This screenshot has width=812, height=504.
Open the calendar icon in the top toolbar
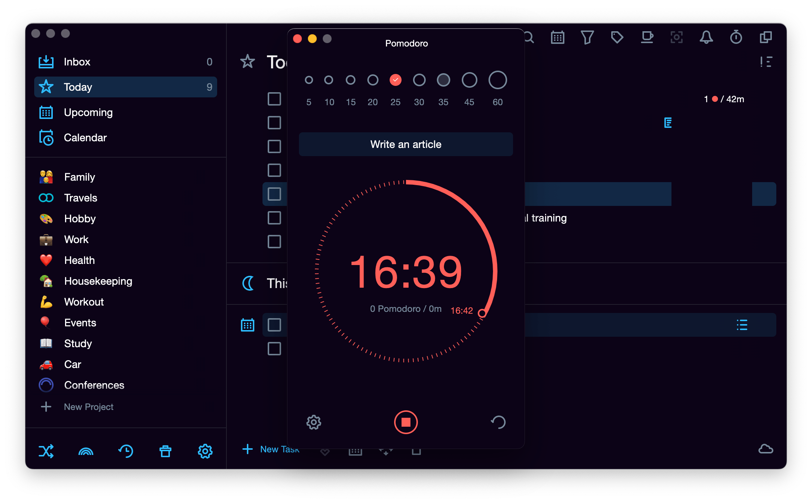pos(558,37)
